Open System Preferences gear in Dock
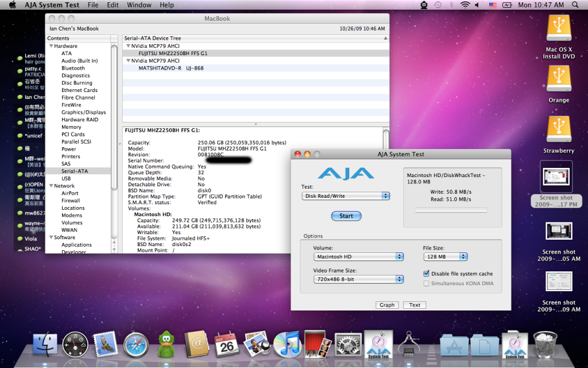Image resolution: width=588 pixels, height=368 pixels. 348,344
